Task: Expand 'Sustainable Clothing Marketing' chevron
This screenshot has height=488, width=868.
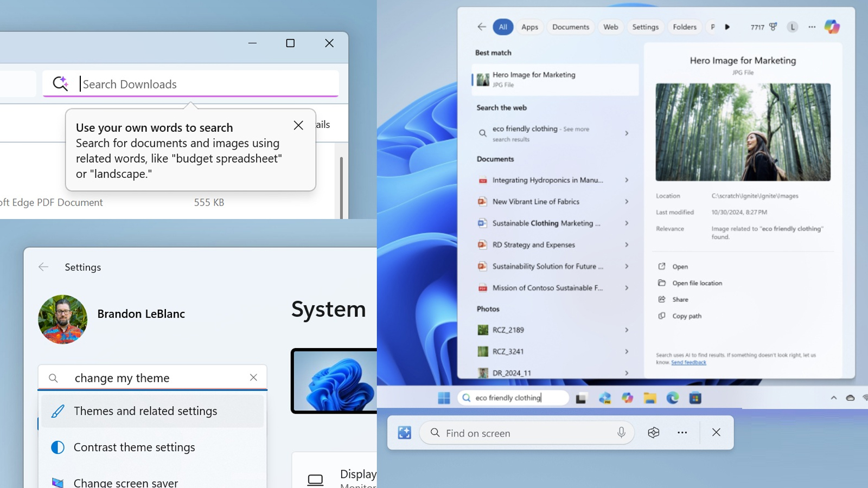Action: pyautogui.click(x=627, y=223)
